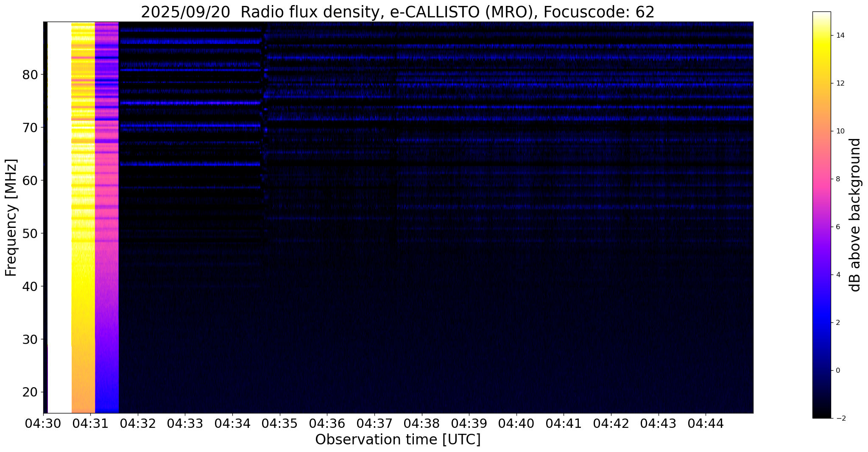This screenshot has height=452, width=868.
Task: Click the 30 MHz frequency tick label
Action: pos(30,339)
